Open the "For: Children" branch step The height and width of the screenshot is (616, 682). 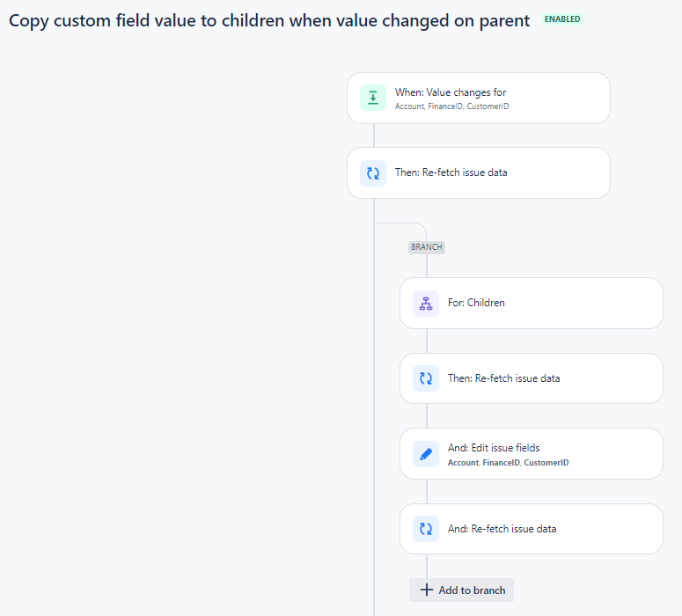(476, 303)
